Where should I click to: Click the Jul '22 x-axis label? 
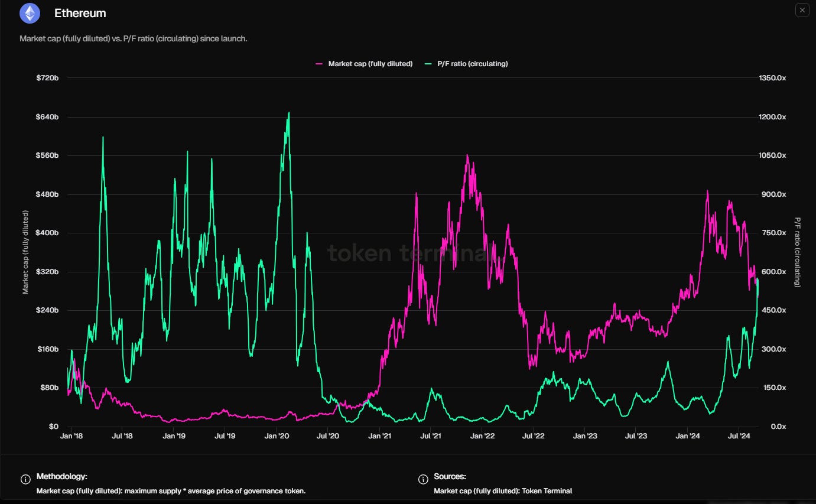click(x=534, y=437)
